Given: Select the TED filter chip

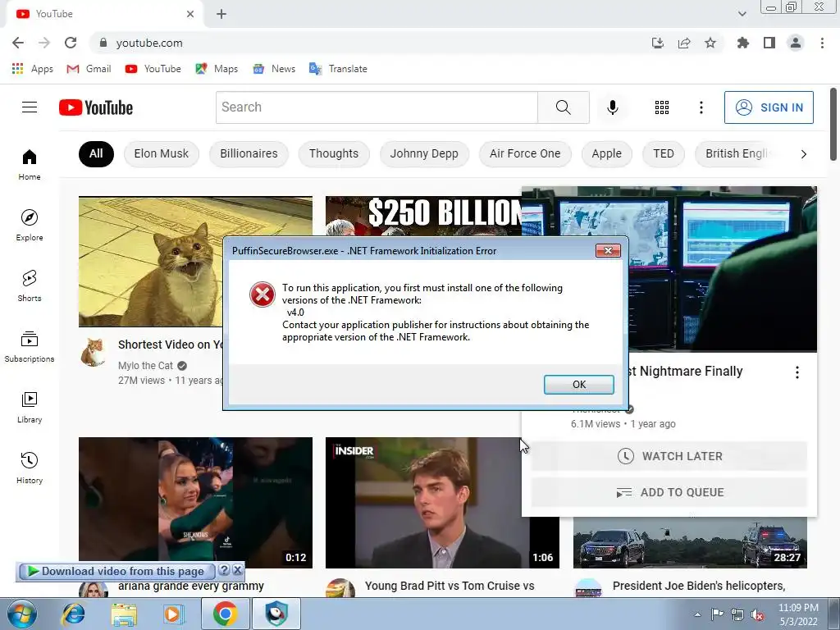Looking at the screenshot, I should (x=663, y=153).
